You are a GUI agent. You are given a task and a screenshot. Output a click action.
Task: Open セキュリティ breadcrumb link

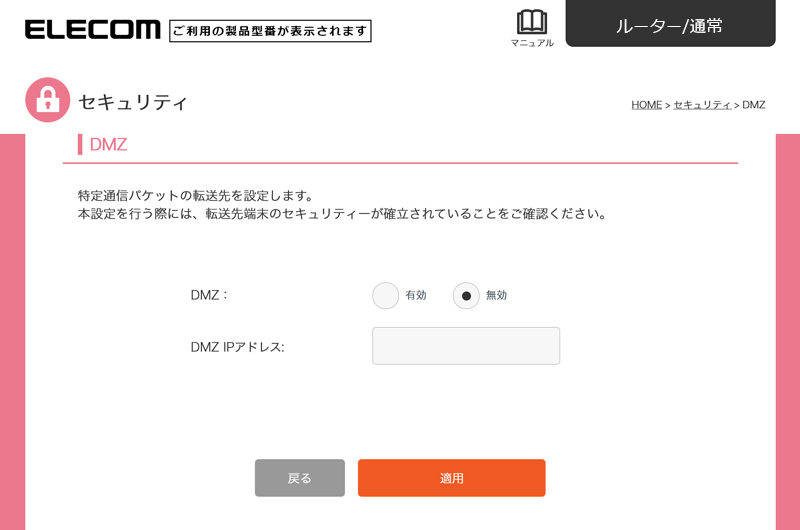[x=702, y=105]
